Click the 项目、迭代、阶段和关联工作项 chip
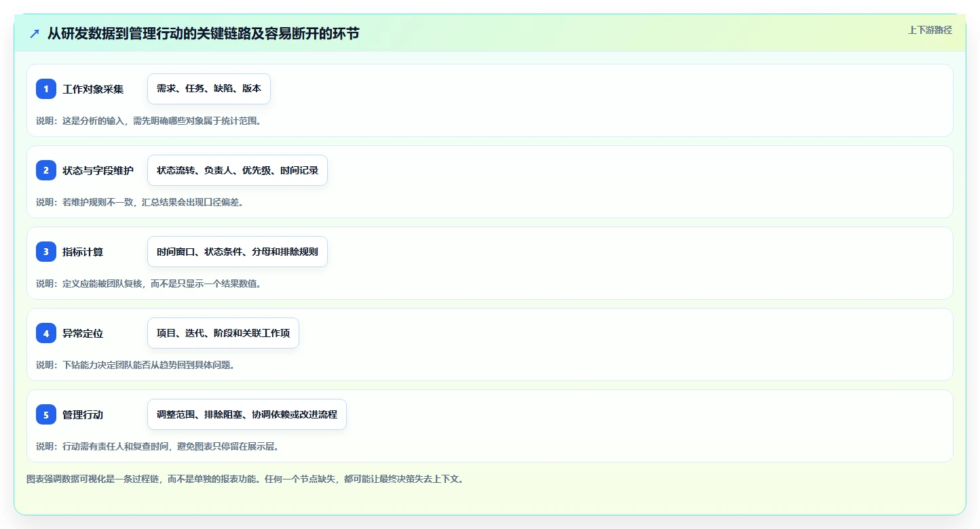 pyautogui.click(x=223, y=333)
